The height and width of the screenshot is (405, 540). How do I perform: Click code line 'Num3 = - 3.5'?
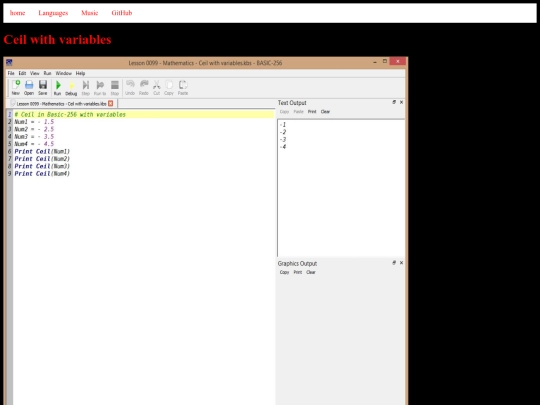34,137
